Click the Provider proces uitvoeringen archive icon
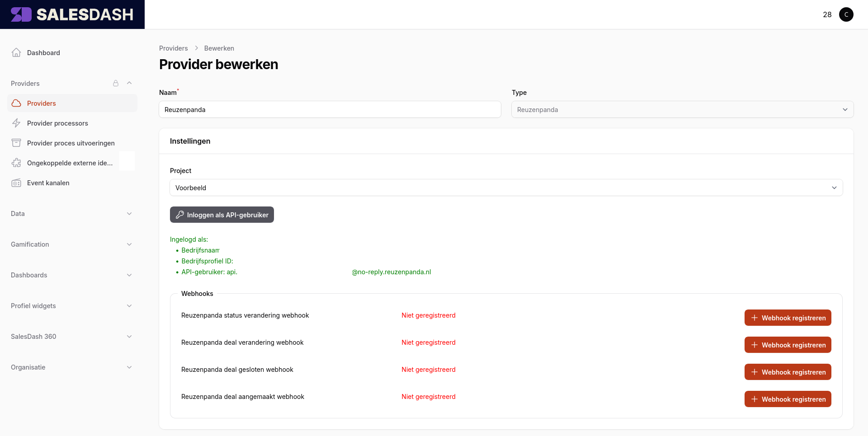868x436 pixels. coord(16,143)
